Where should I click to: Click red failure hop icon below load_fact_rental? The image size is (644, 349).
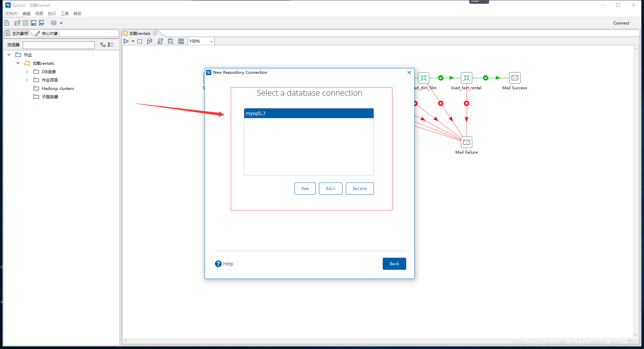click(467, 103)
